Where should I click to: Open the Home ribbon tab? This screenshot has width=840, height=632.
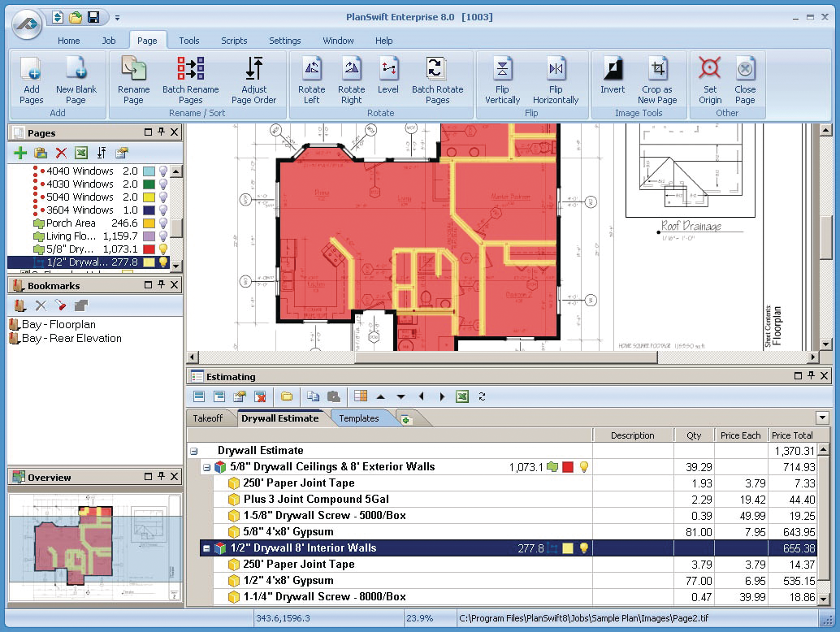click(x=68, y=41)
